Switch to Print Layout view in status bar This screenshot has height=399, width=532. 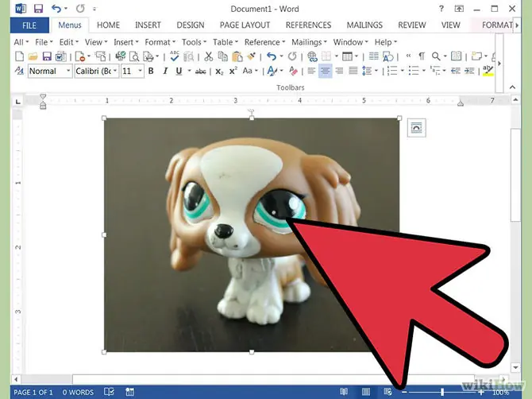[366, 392]
